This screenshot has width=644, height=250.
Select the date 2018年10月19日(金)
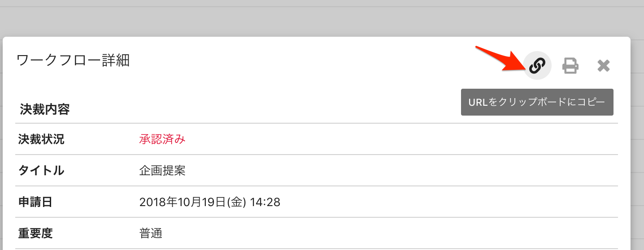[193, 203]
